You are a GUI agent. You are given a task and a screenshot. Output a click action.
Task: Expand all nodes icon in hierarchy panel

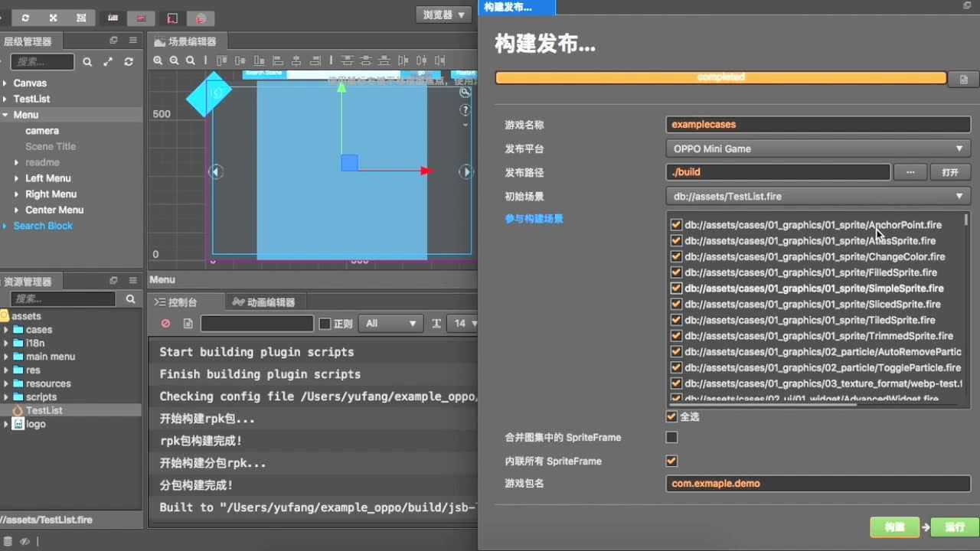[x=108, y=62]
